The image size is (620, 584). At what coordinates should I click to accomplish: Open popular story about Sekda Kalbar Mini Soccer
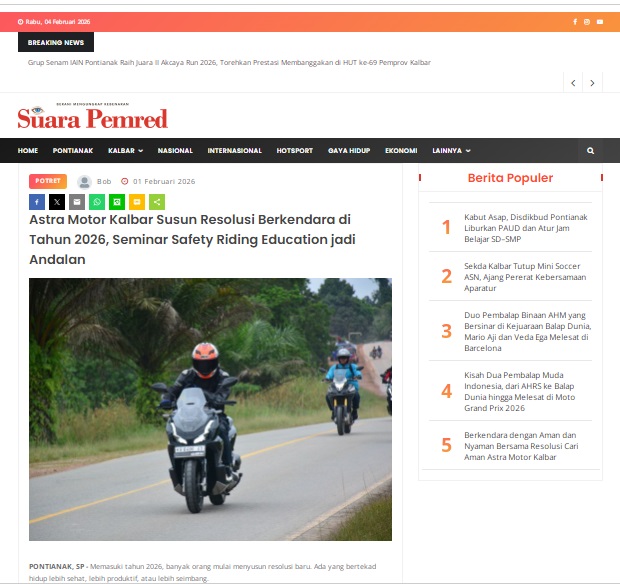coord(525,277)
